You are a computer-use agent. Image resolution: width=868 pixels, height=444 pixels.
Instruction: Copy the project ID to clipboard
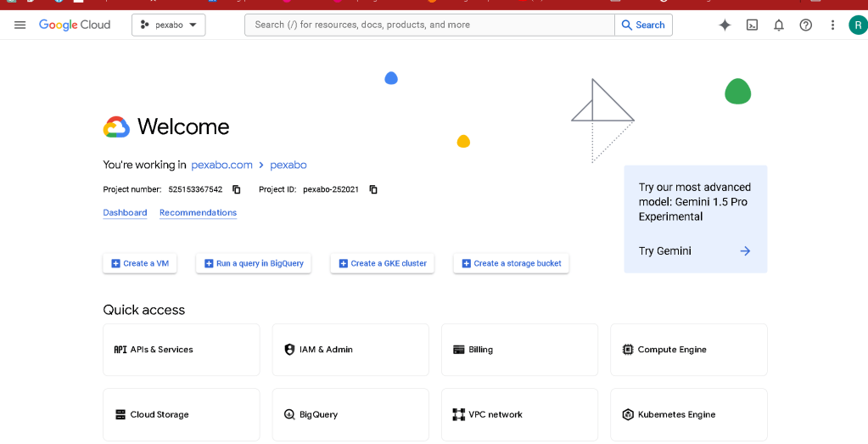point(373,189)
